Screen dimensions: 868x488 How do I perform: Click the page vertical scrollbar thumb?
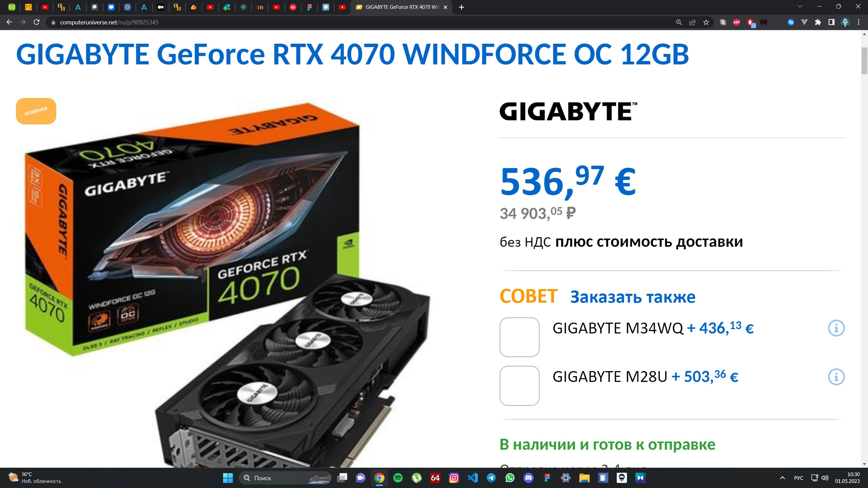point(864,61)
